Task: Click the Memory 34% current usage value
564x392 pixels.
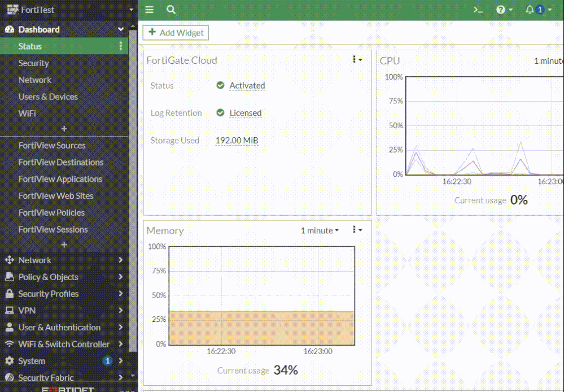Action: coord(286,370)
